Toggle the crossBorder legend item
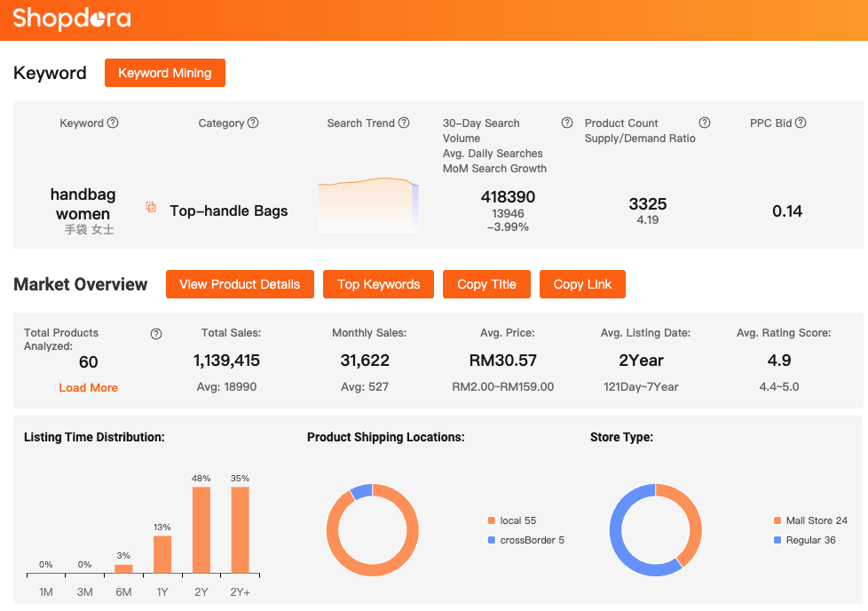Screen dimensions: 868x611 coord(525,540)
